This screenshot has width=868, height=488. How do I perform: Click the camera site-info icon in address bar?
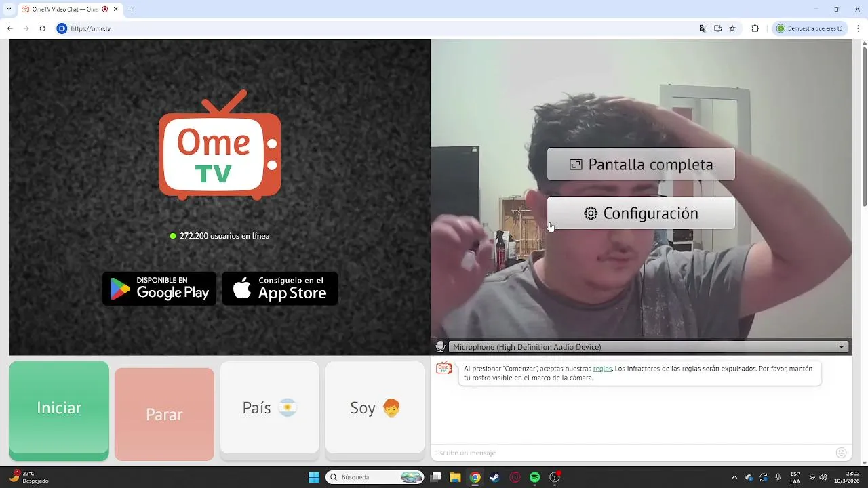point(62,28)
